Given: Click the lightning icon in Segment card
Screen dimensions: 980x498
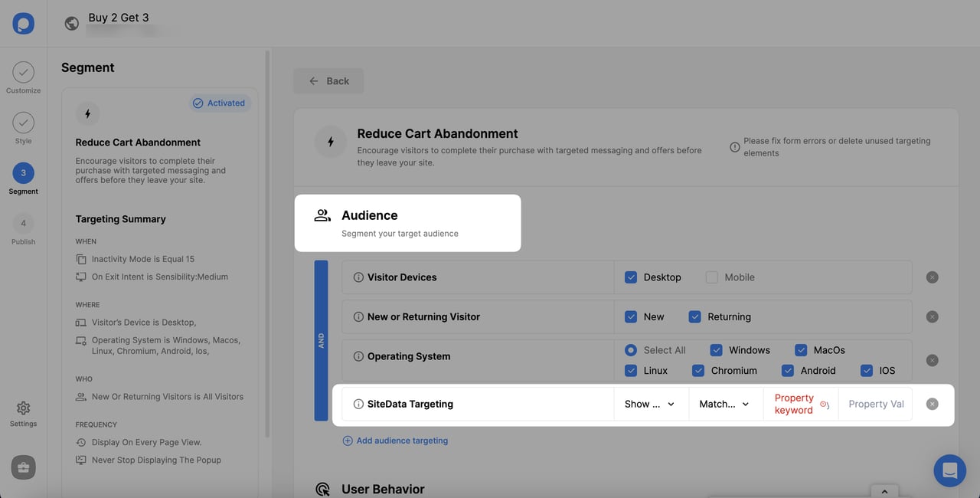Looking at the screenshot, I should click(x=87, y=113).
